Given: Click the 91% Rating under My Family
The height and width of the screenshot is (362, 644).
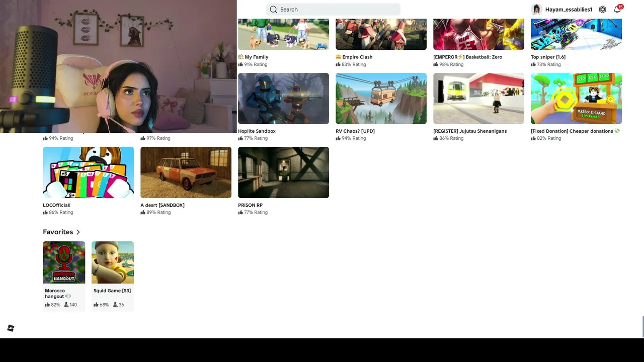Looking at the screenshot, I should coord(253,64).
